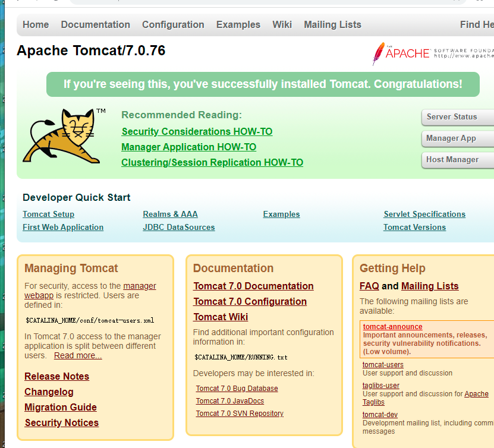The image size is (494, 448).
Task: Click the $CATALINA_HOME/RUNNING.txt path text
Action: point(241,357)
